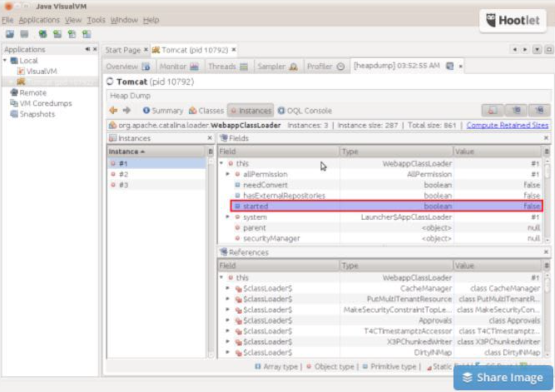The image size is (555, 392).
Task: Close the Tomcat (pid 10792) tab
Action: coord(234,50)
